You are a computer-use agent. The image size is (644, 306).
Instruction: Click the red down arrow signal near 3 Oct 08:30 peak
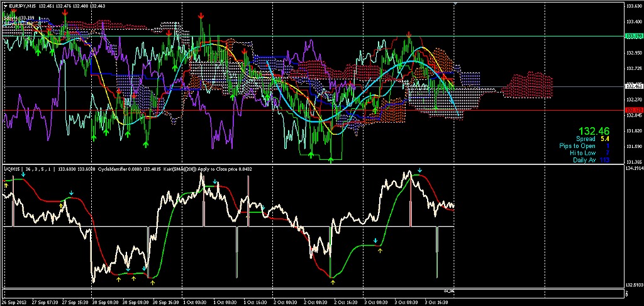[x=409, y=34]
